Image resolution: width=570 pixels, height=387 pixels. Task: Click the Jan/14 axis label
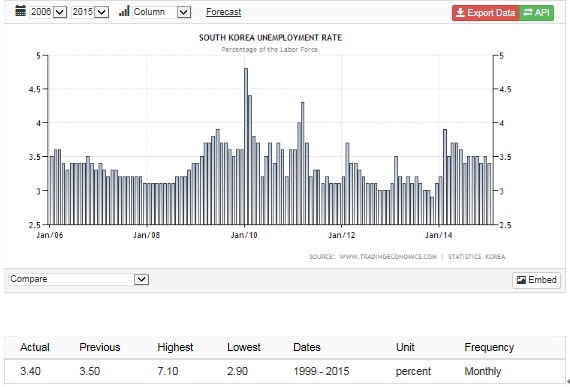pos(439,235)
